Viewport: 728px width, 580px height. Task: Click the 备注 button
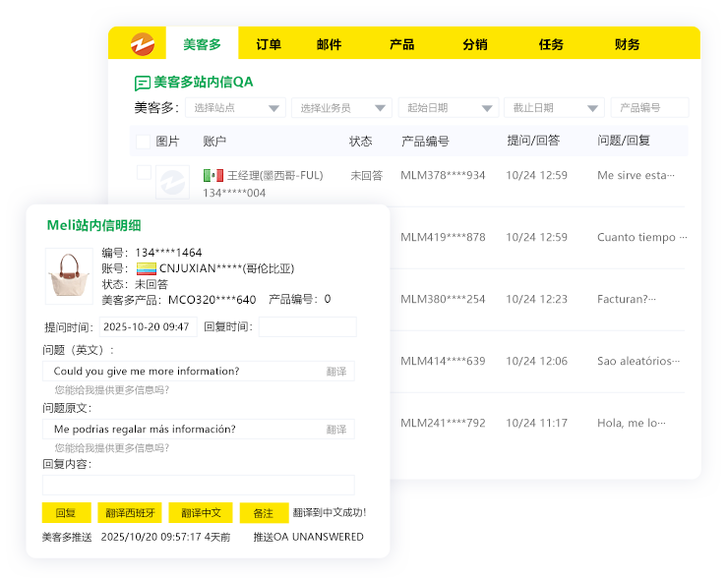(x=263, y=512)
